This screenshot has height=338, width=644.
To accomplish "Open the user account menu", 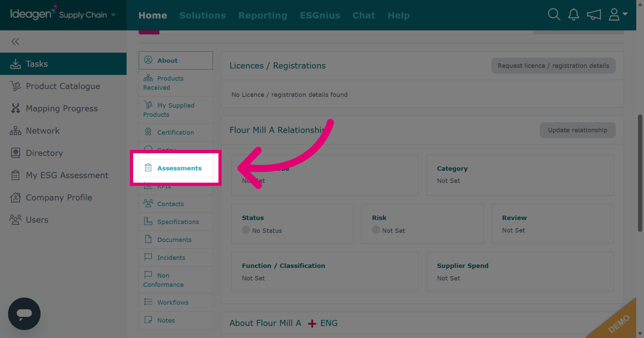I will (x=618, y=14).
